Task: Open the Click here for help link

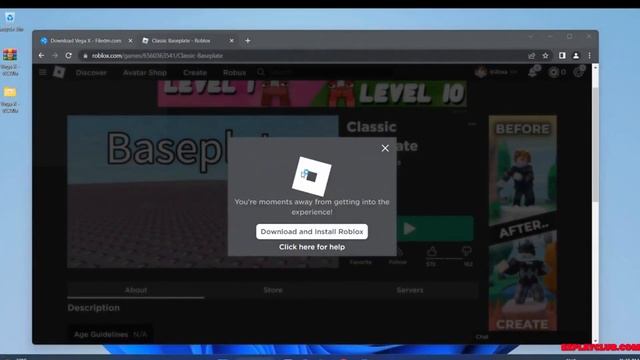Action: (x=312, y=247)
